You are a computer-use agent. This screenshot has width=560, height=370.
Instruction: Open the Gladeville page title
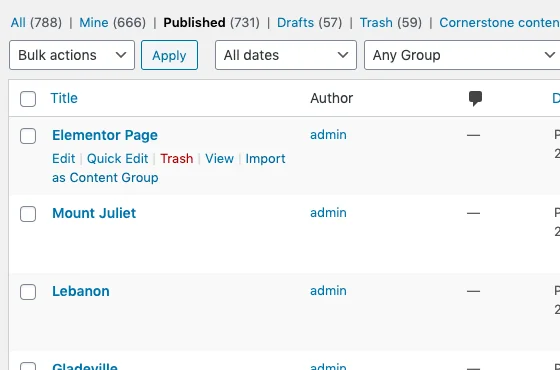[x=85, y=366]
